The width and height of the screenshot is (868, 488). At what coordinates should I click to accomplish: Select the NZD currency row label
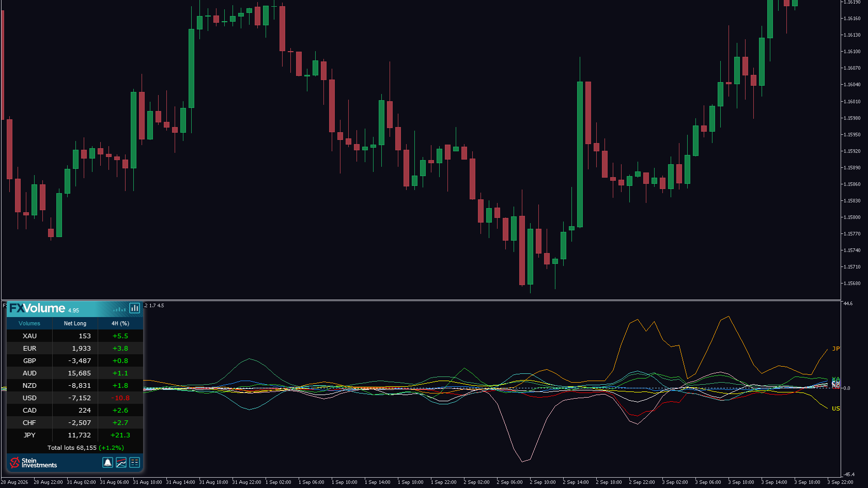(30, 386)
